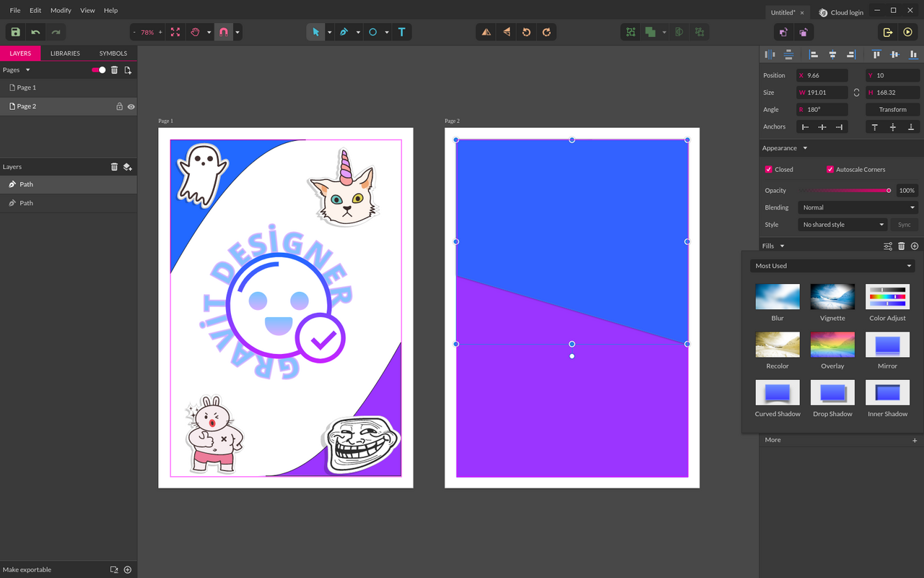Viewport: 924px width, 578px height.
Task: Open the shared Style dropdown
Action: tap(842, 225)
